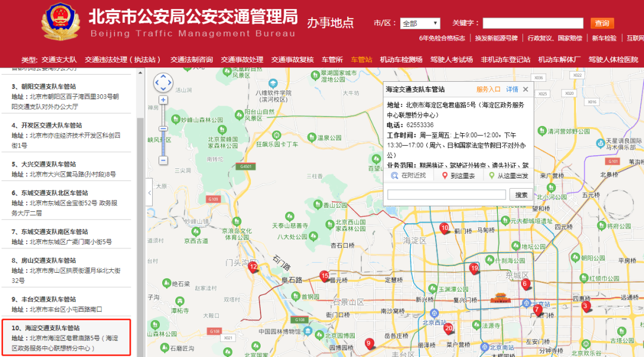Click the map zoom in plus button
Viewport: 644px width, 357px height.
pyautogui.click(x=163, y=100)
